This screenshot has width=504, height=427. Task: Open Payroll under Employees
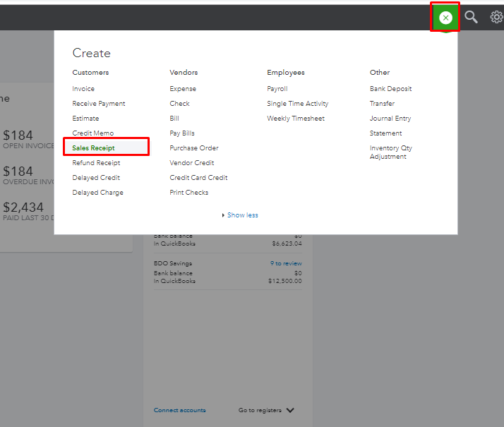277,89
